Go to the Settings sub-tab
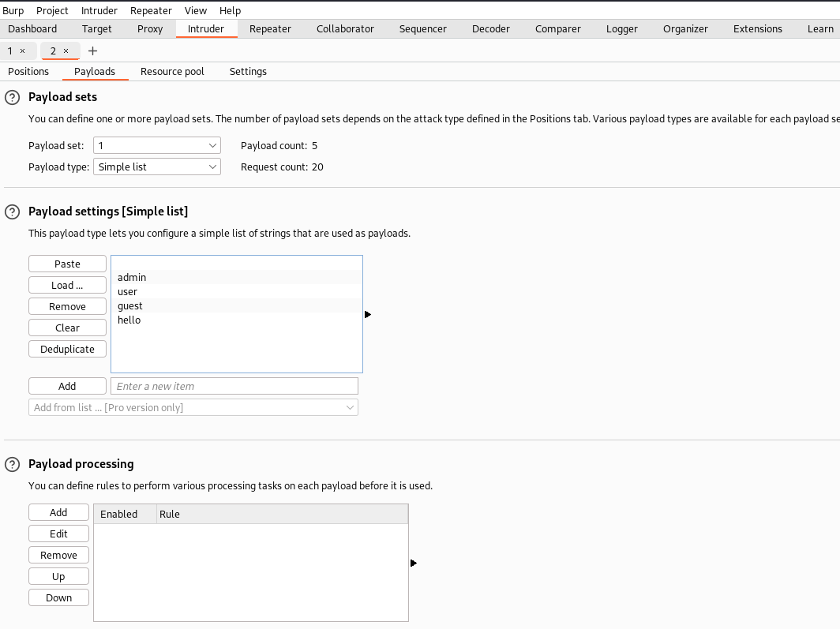This screenshot has width=840, height=629. tap(248, 72)
